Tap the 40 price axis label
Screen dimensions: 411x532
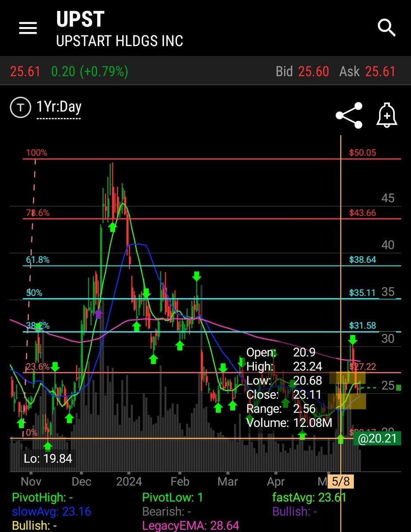click(x=388, y=245)
